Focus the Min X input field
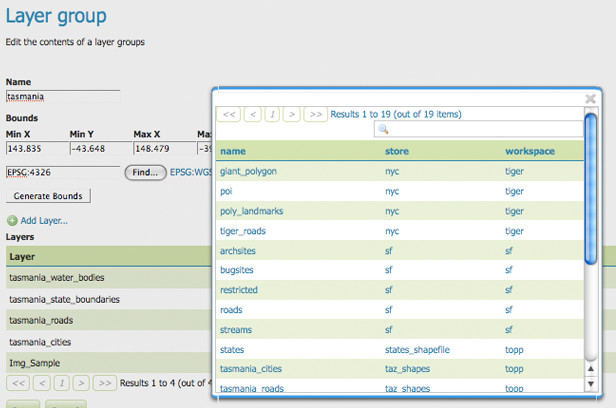Image resolution: width=616 pixels, height=408 pixels. [x=37, y=148]
